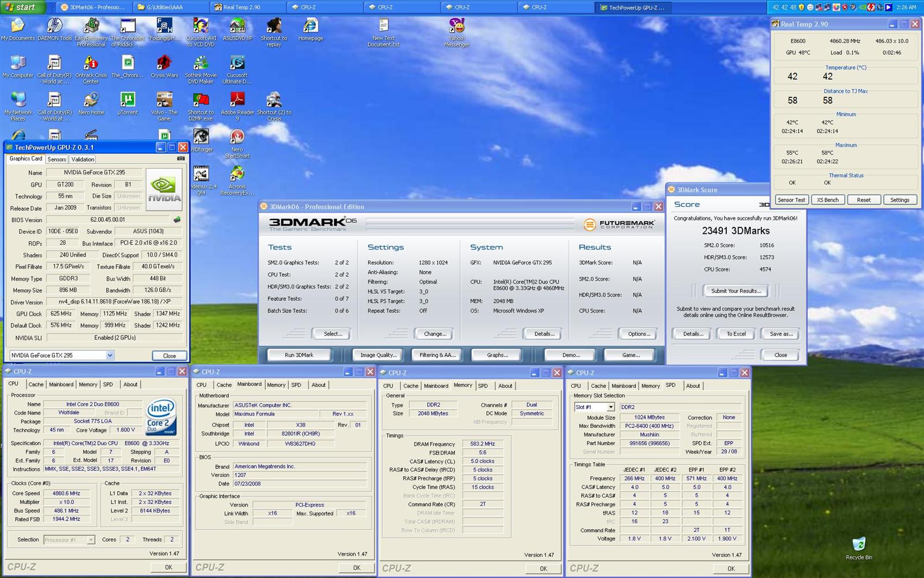Viewport: 924px width, 578px height.
Task: Switch to Real Temp 2.90 taskbar button
Action: click(247, 7)
